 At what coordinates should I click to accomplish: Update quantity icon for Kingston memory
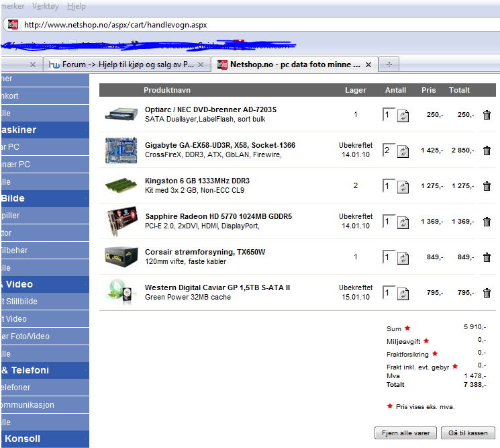(x=403, y=187)
